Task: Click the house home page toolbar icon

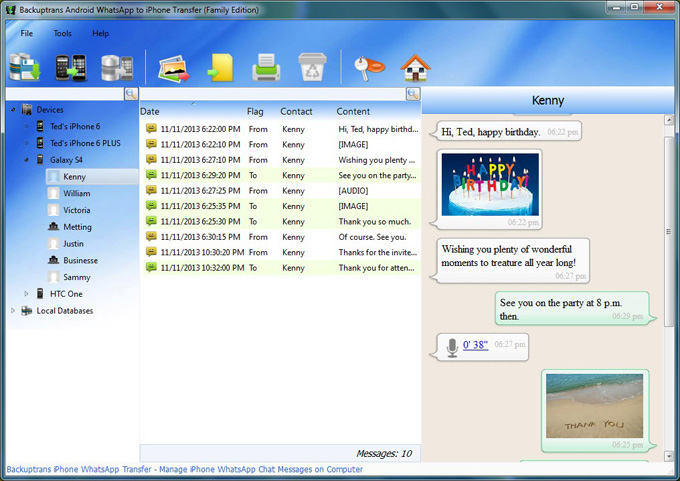Action: (x=415, y=68)
